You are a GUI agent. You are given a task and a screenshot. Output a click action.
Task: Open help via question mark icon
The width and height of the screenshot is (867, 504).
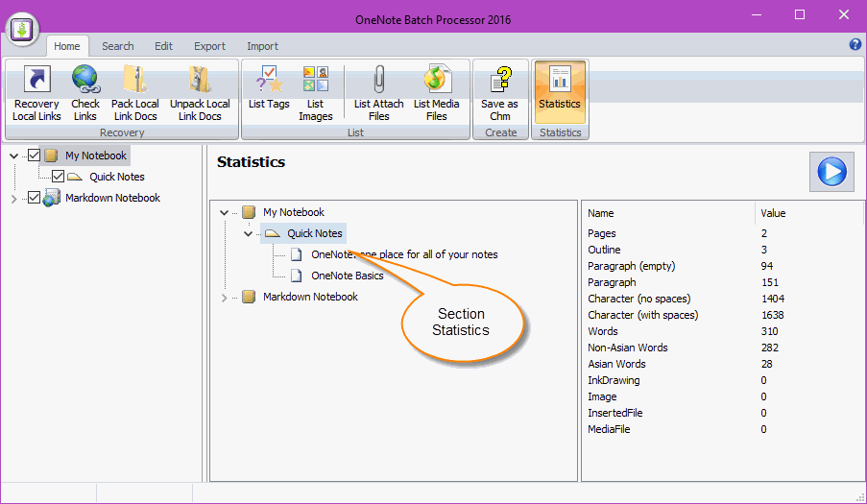click(855, 44)
